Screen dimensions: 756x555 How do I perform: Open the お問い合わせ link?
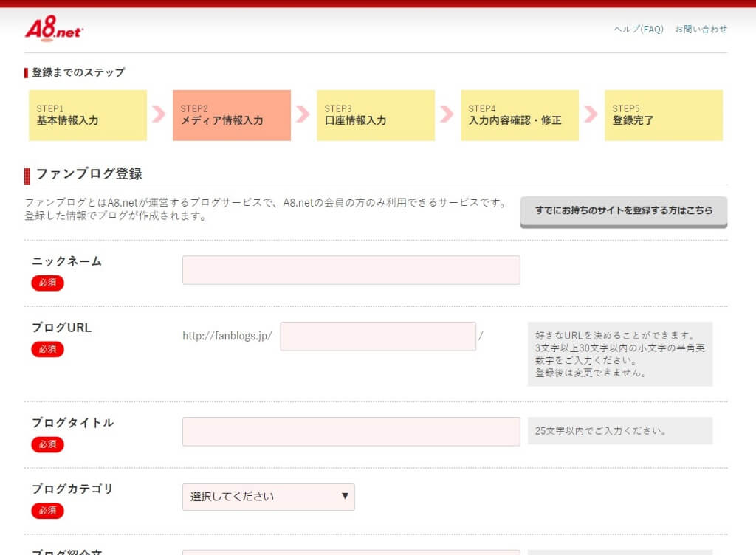tap(699, 30)
